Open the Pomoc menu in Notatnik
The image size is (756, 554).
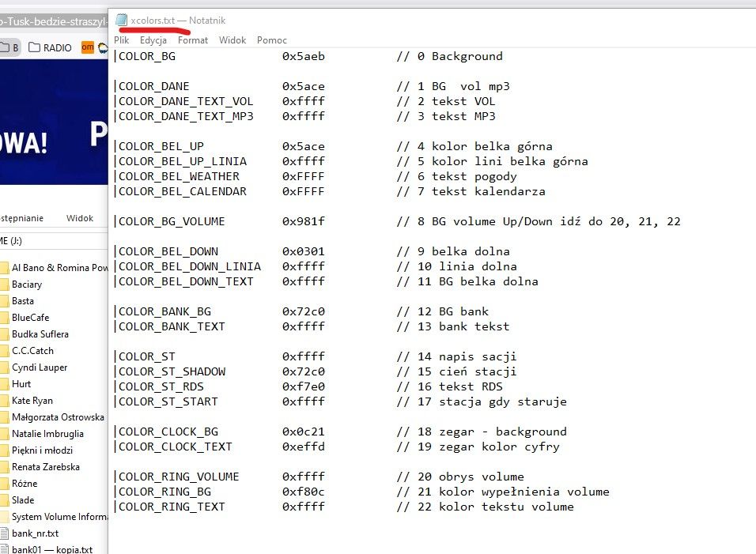272,40
